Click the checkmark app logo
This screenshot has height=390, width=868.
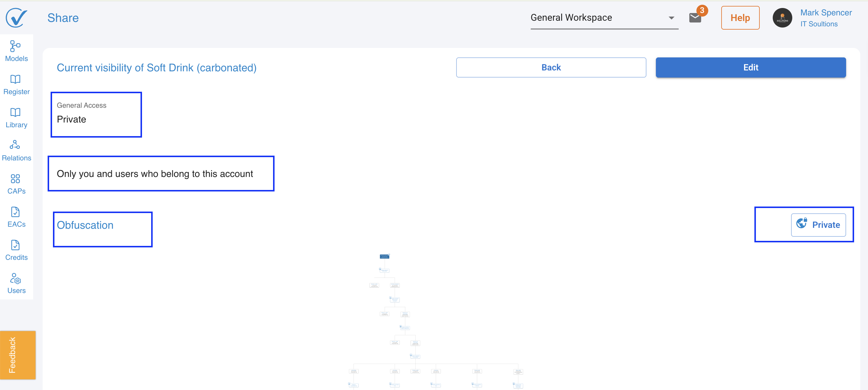click(16, 17)
